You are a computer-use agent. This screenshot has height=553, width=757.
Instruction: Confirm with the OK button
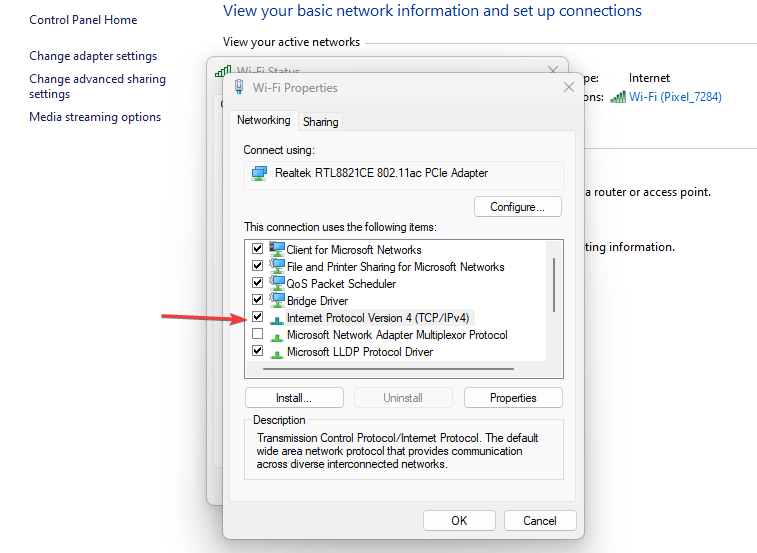click(459, 521)
